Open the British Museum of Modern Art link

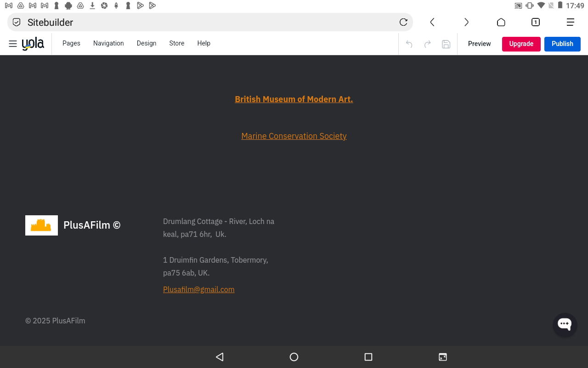pyautogui.click(x=294, y=99)
